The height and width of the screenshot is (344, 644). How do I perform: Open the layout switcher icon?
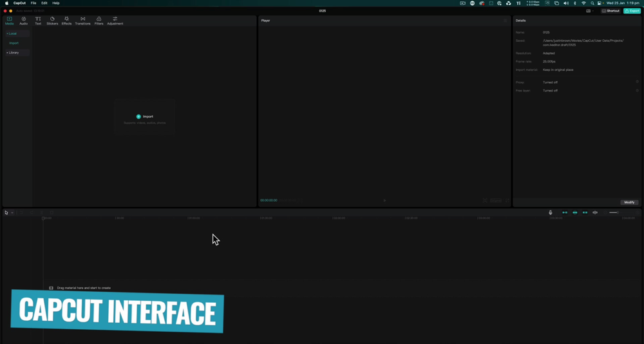[588, 11]
